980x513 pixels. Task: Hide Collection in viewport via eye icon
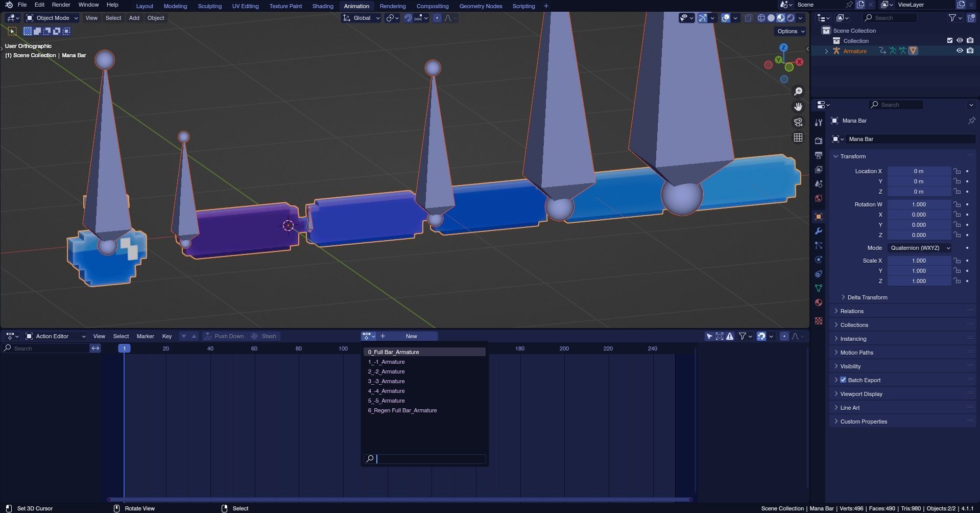pos(960,40)
